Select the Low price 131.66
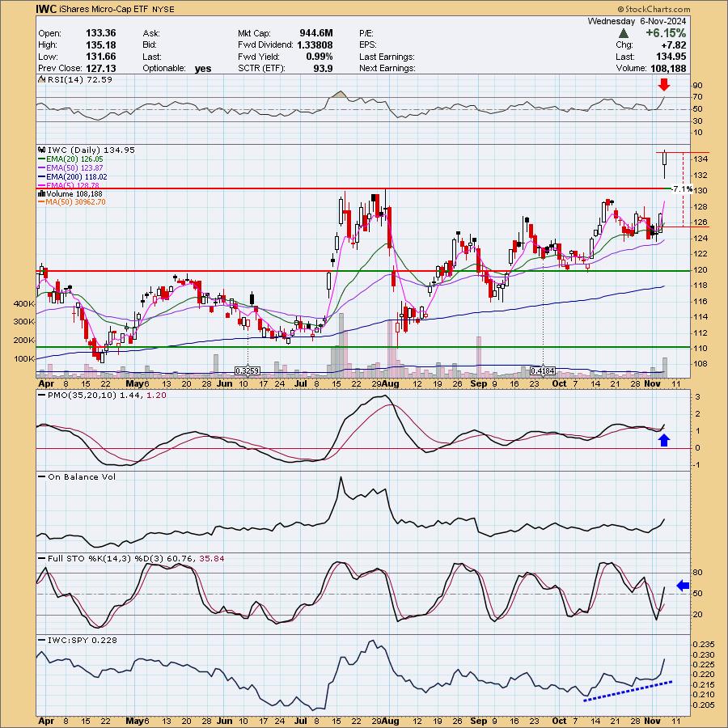This screenshot has width=728, height=728. coord(101,57)
